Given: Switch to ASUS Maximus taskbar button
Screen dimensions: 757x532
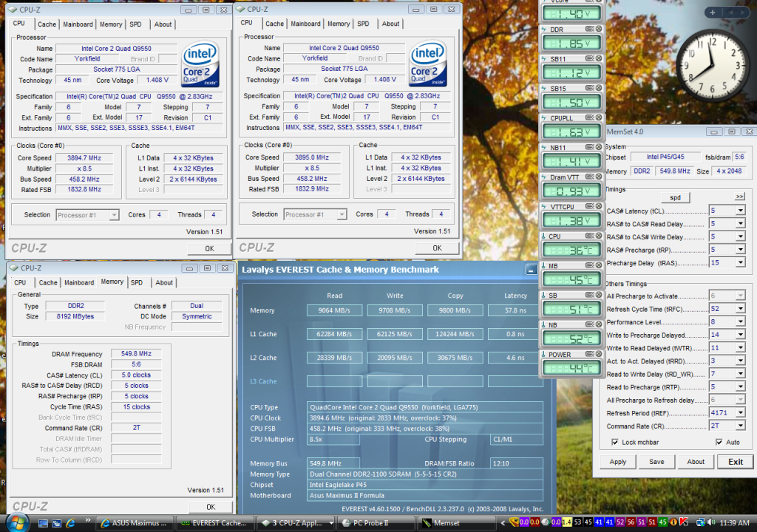Looking at the screenshot, I should (x=134, y=523).
